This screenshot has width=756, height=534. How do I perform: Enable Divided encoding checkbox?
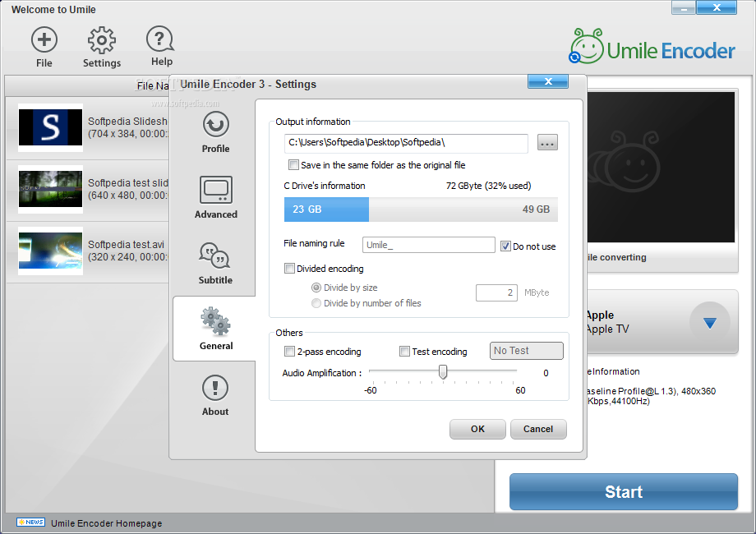[x=290, y=269]
